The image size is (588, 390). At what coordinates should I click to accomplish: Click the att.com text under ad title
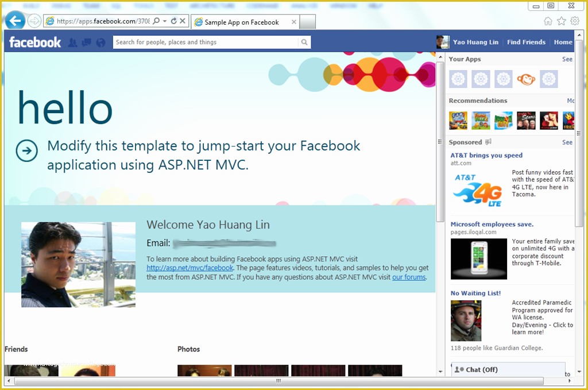(x=461, y=163)
